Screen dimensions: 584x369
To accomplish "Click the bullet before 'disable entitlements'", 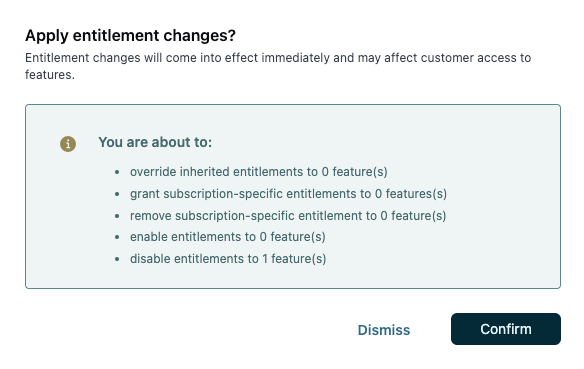I will tap(117, 259).
